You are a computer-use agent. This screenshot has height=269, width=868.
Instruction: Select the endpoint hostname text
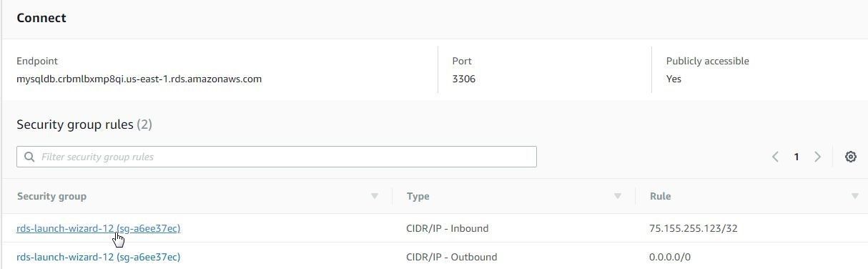[139, 79]
